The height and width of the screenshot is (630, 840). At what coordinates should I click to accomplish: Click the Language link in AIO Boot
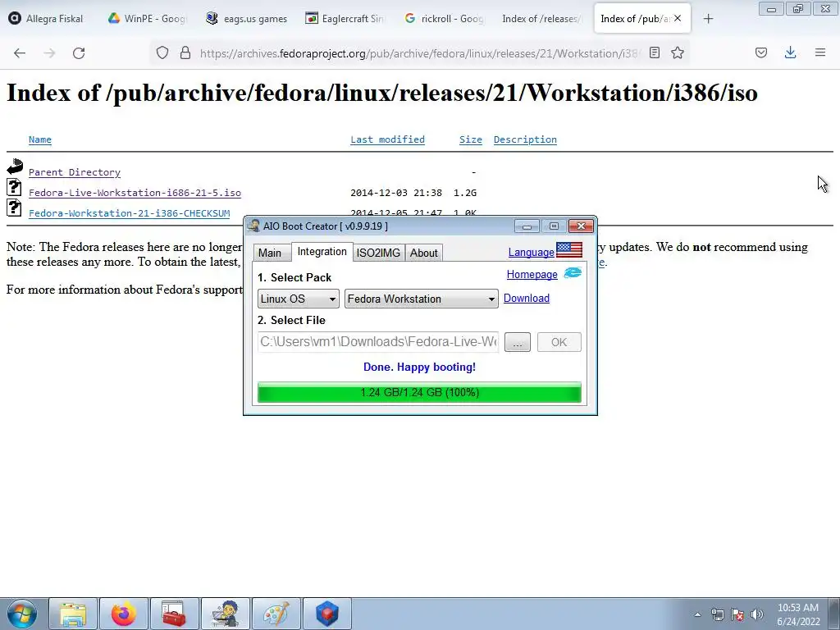point(531,253)
